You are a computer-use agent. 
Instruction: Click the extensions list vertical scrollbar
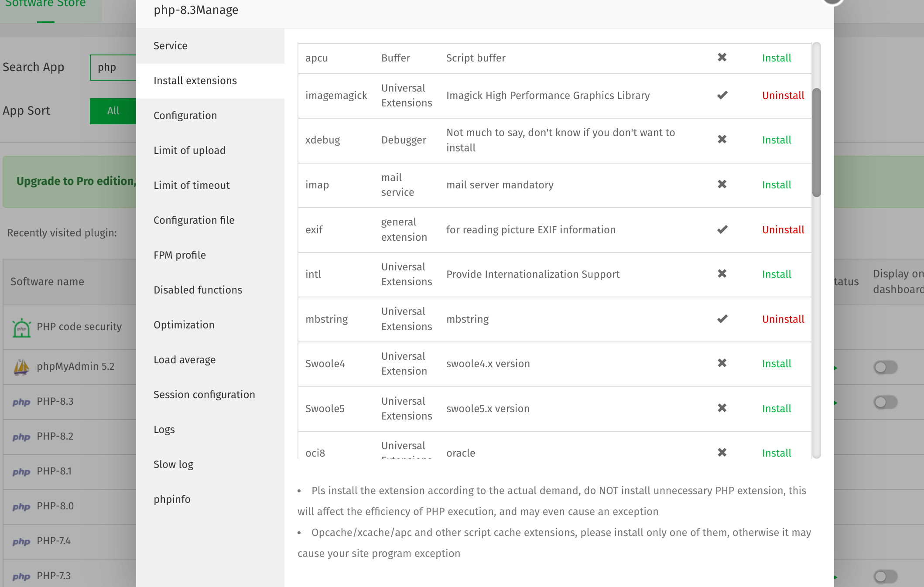pyautogui.click(x=816, y=143)
